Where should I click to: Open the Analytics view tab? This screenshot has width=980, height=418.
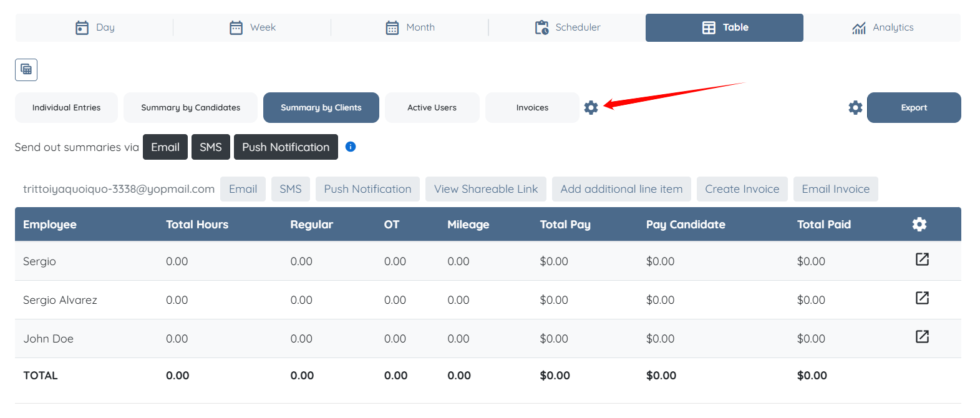tap(882, 27)
